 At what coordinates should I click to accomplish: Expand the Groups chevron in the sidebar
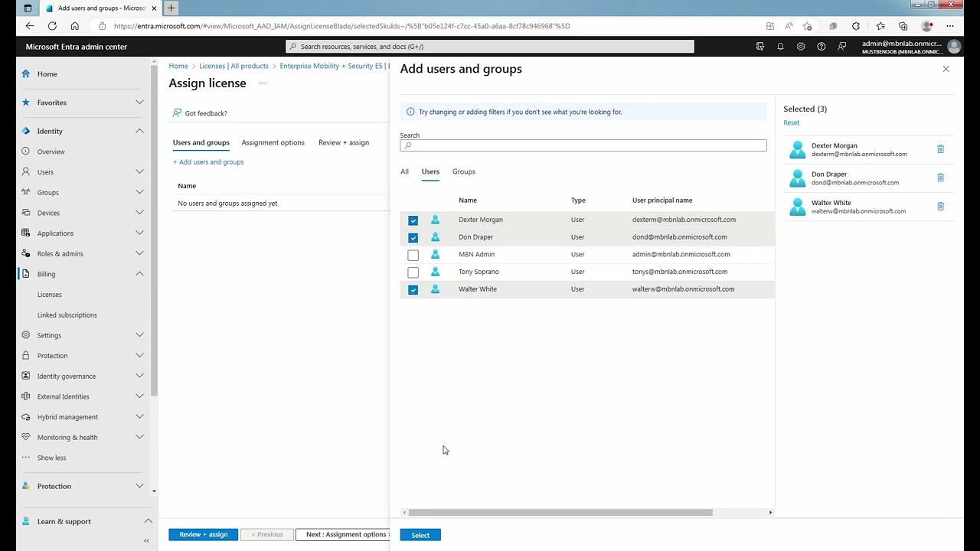click(139, 192)
